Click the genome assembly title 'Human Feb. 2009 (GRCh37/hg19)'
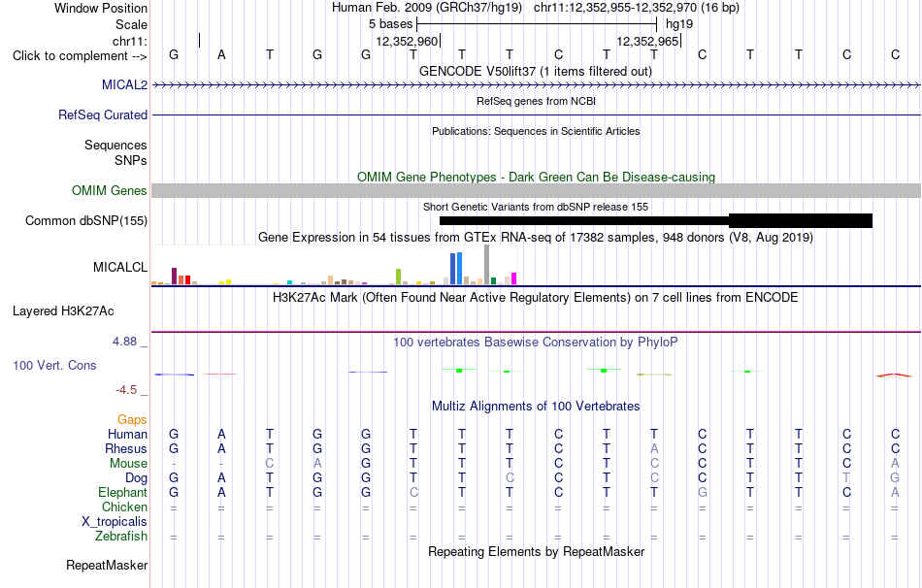 coord(427,8)
